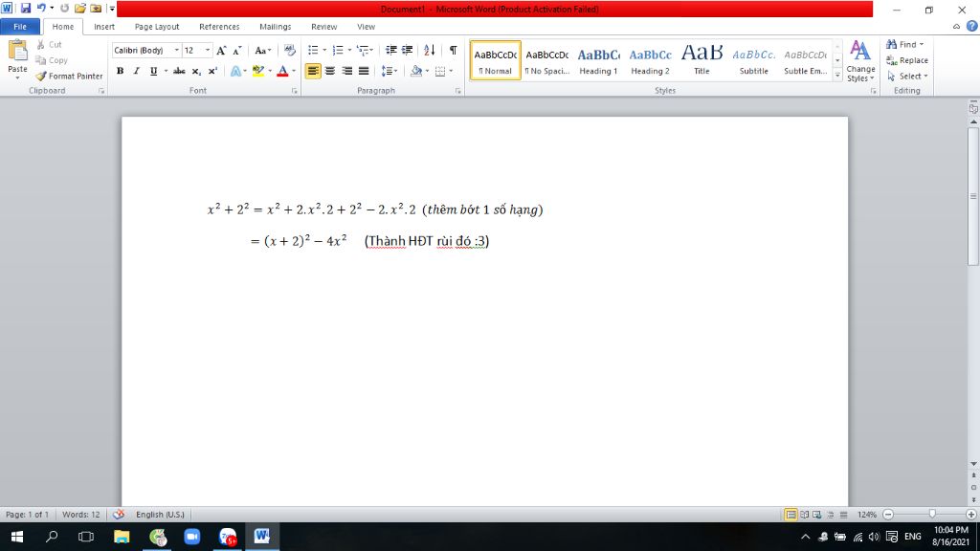Open the Calibri font name dropdown
Screen dimensions: 980x551
pyautogui.click(x=176, y=50)
